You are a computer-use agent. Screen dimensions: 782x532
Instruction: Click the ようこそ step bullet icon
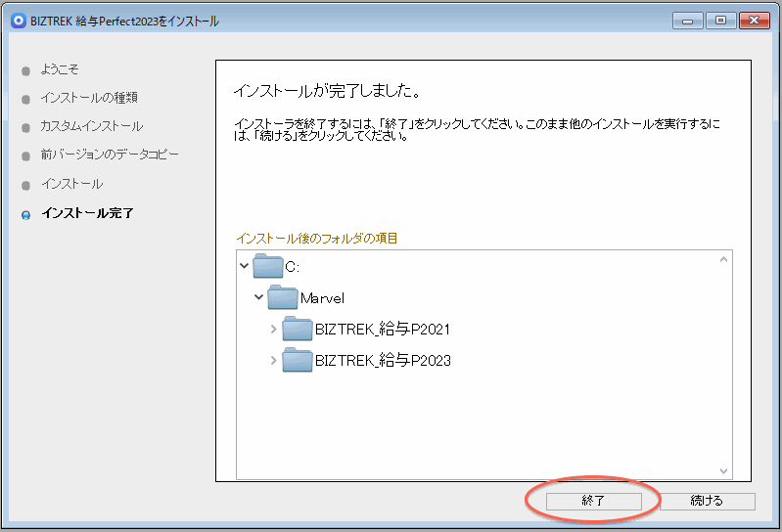click(26, 70)
